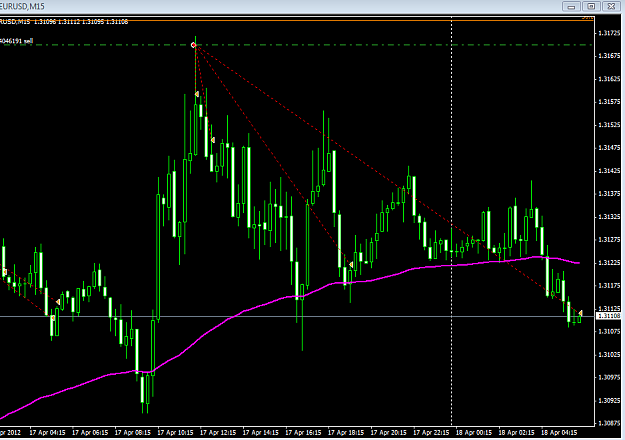
Task: Click price scale label 1.31675
Action: (x=609, y=56)
